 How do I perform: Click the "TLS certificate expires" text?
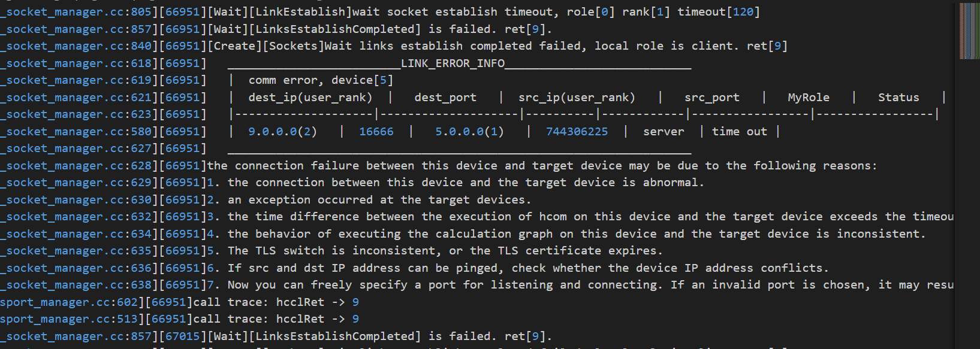[x=592, y=251]
